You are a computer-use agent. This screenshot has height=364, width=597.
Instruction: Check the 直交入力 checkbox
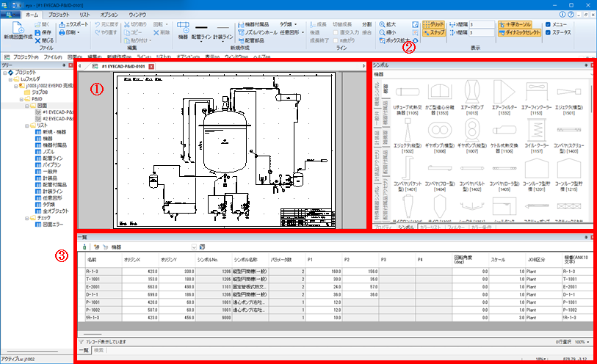[x=335, y=33]
